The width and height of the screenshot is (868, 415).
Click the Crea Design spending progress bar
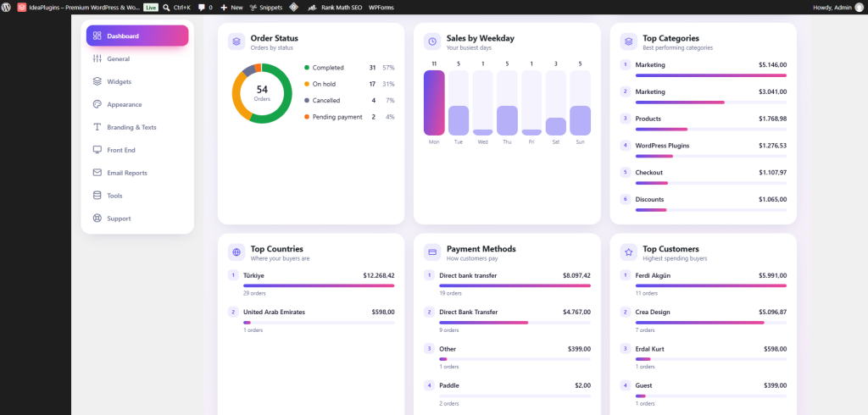[711, 323]
